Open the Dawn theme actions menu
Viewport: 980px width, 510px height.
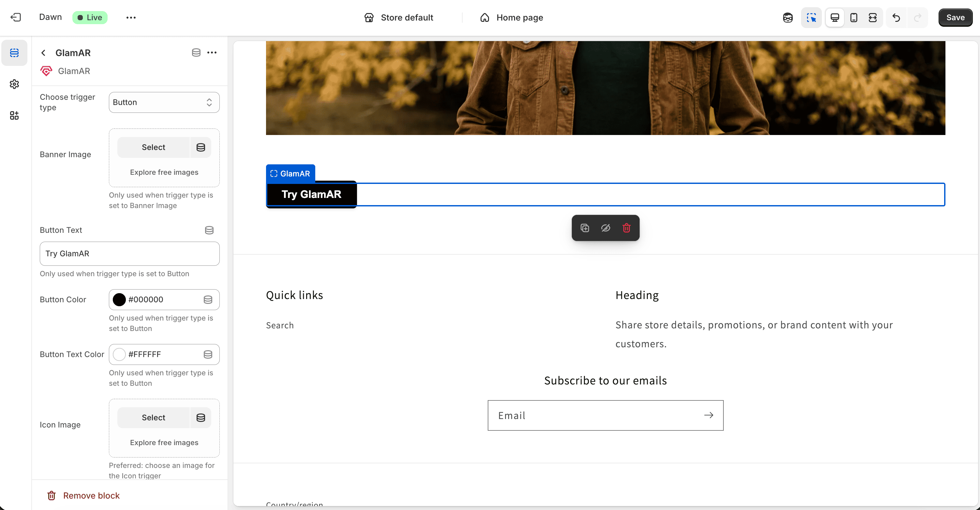pyautogui.click(x=131, y=18)
